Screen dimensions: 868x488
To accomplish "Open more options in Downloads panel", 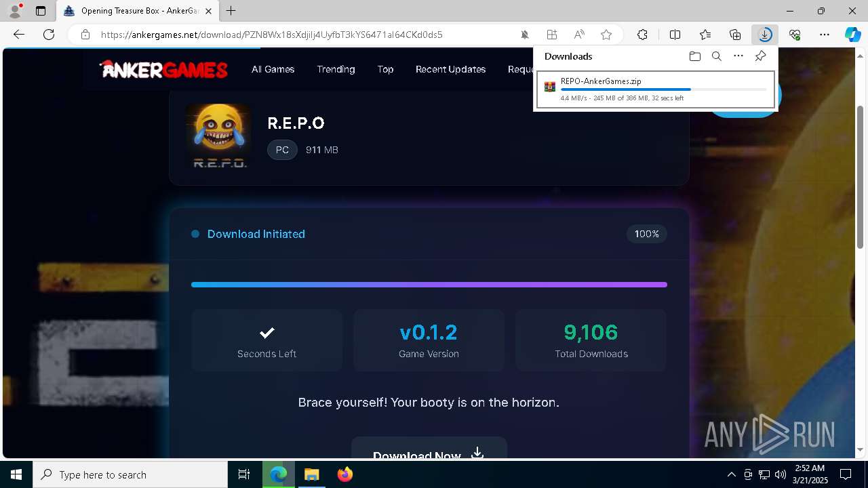I will click(x=738, y=56).
